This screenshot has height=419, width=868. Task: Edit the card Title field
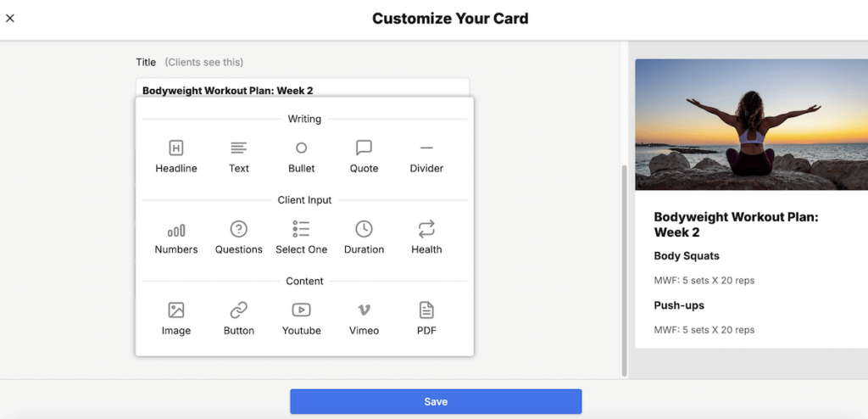coord(302,89)
